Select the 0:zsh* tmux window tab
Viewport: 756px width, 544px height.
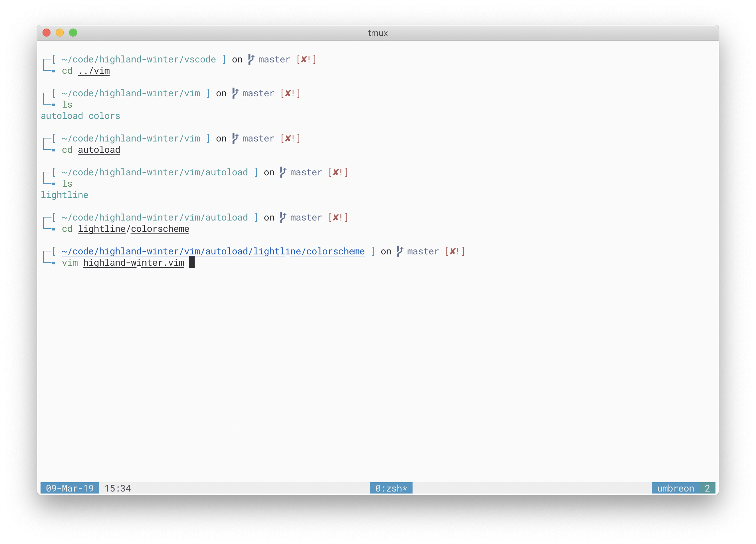pyautogui.click(x=391, y=488)
